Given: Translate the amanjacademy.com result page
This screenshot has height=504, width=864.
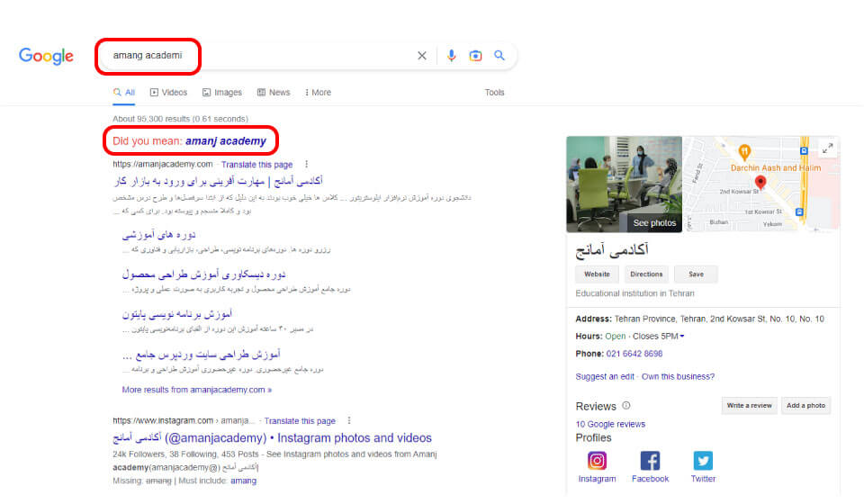Looking at the screenshot, I should (x=256, y=165).
